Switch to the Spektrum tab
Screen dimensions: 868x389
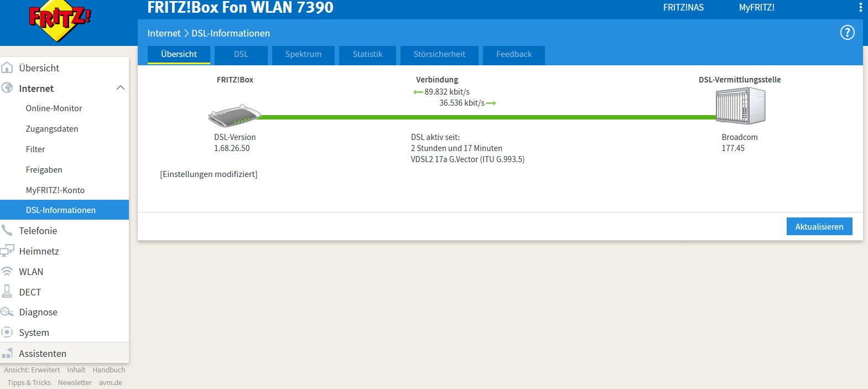(303, 55)
